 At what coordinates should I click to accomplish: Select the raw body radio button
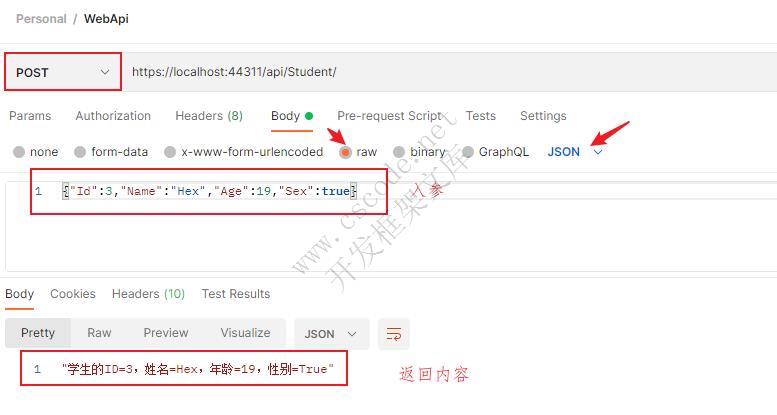[x=345, y=152]
